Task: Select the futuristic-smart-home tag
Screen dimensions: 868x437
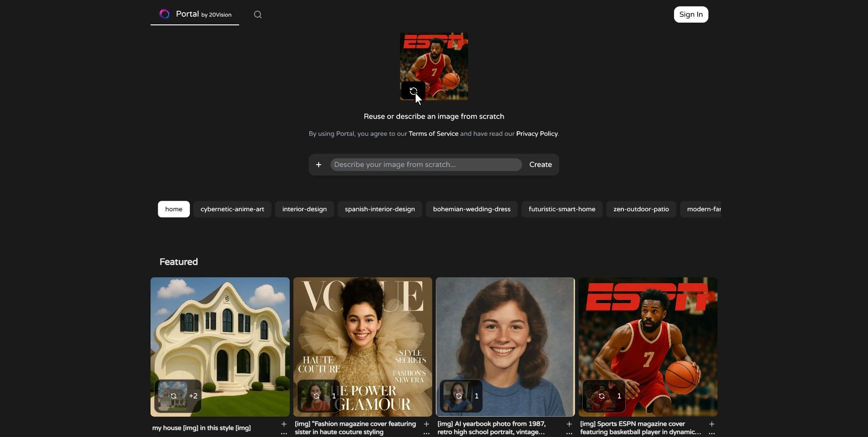Action: coord(562,209)
